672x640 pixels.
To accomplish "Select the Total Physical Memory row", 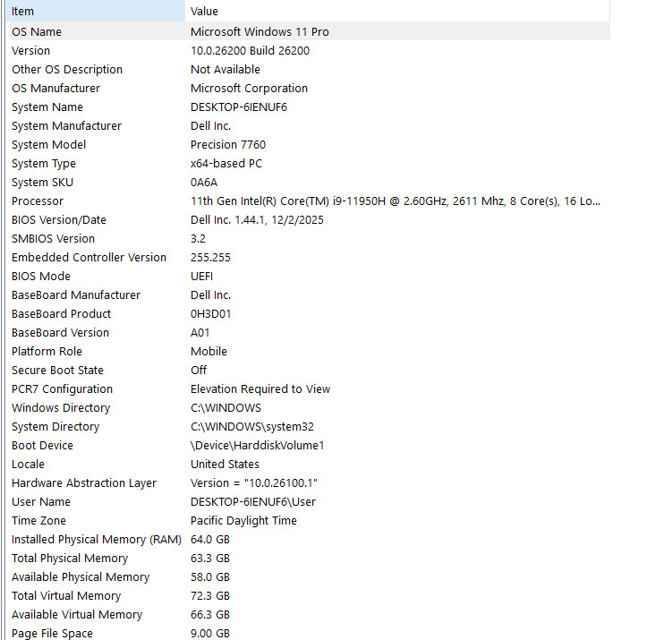I will point(310,559).
